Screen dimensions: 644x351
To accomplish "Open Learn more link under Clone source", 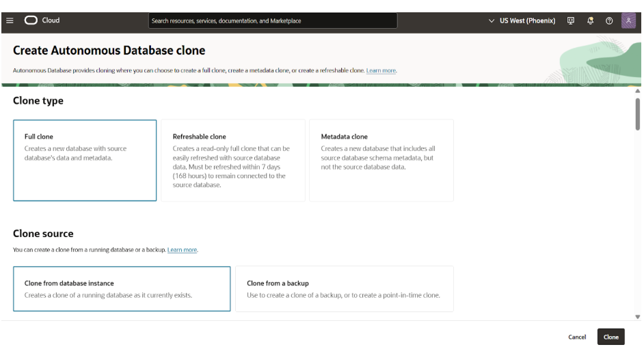I will [182, 250].
